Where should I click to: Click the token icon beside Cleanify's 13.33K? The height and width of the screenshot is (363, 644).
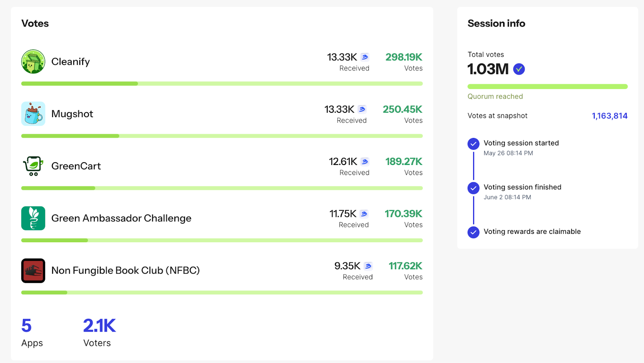point(365,57)
